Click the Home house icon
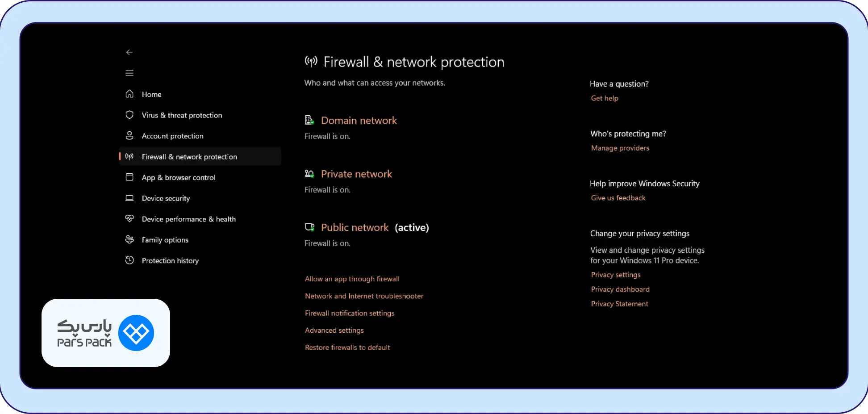 tap(129, 94)
